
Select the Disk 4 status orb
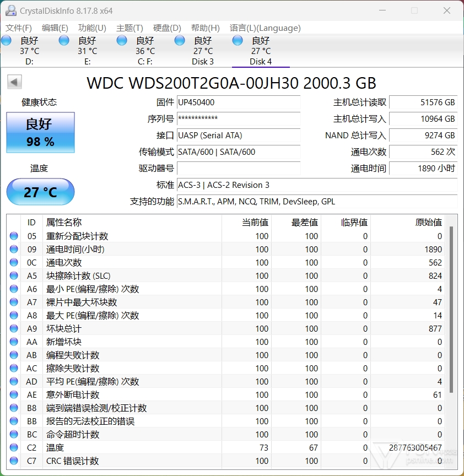tap(238, 40)
